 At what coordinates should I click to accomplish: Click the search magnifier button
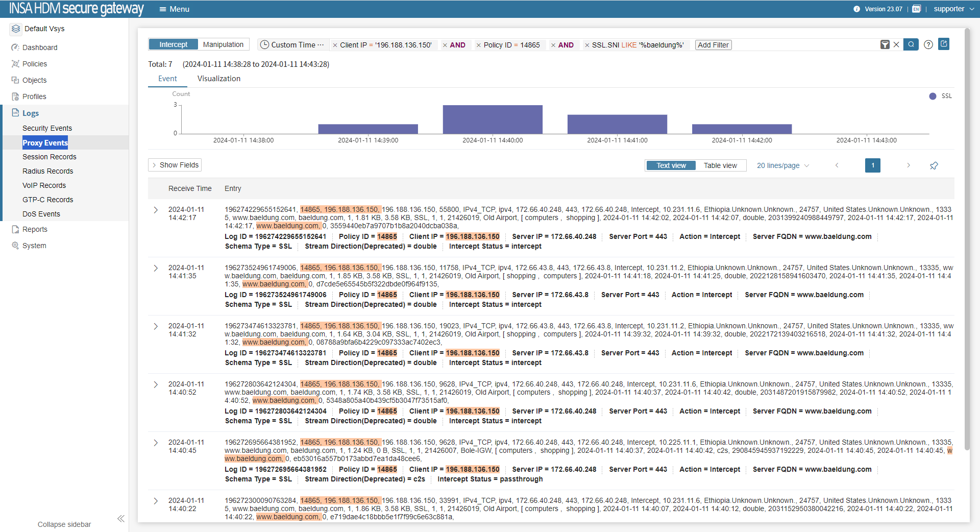(x=911, y=44)
